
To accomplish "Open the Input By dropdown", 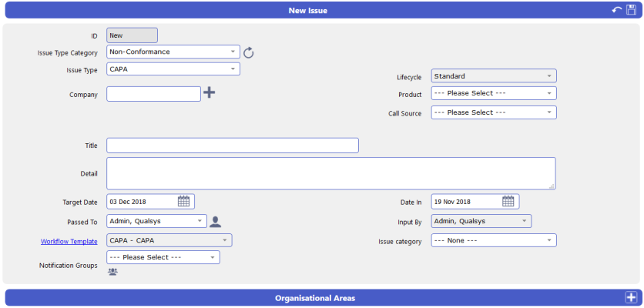I will pos(481,221).
